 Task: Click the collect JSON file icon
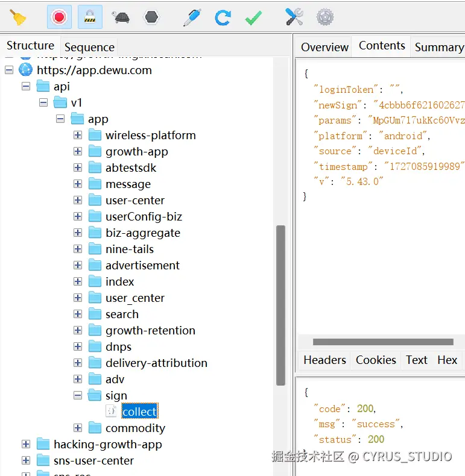click(111, 411)
